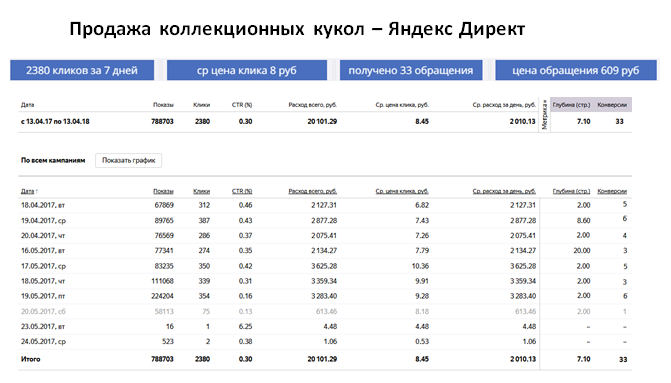The width and height of the screenshot is (671, 383).
Task: Click the Показать график button
Action: pyautogui.click(x=128, y=160)
